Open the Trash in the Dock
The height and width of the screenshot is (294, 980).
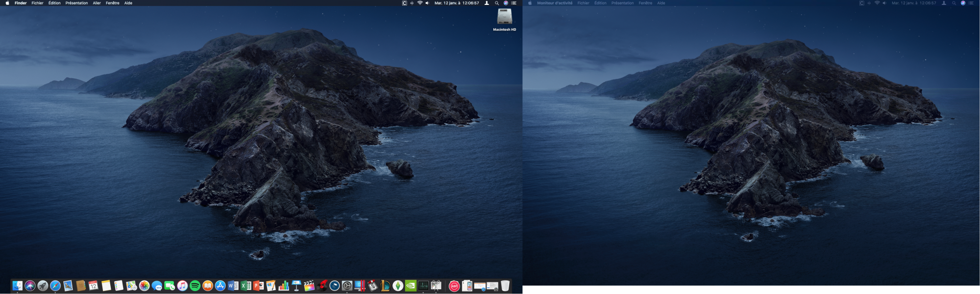pyautogui.click(x=505, y=286)
